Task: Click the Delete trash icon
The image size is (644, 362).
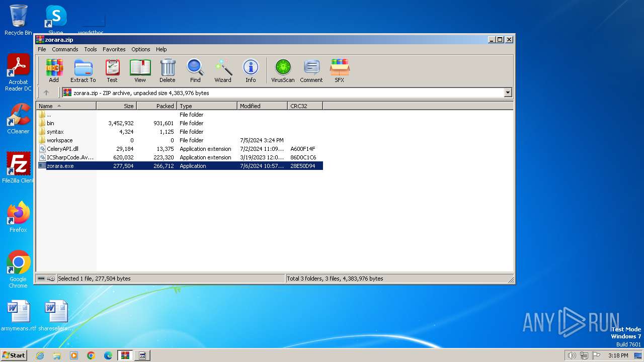Action: click(x=168, y=70)
